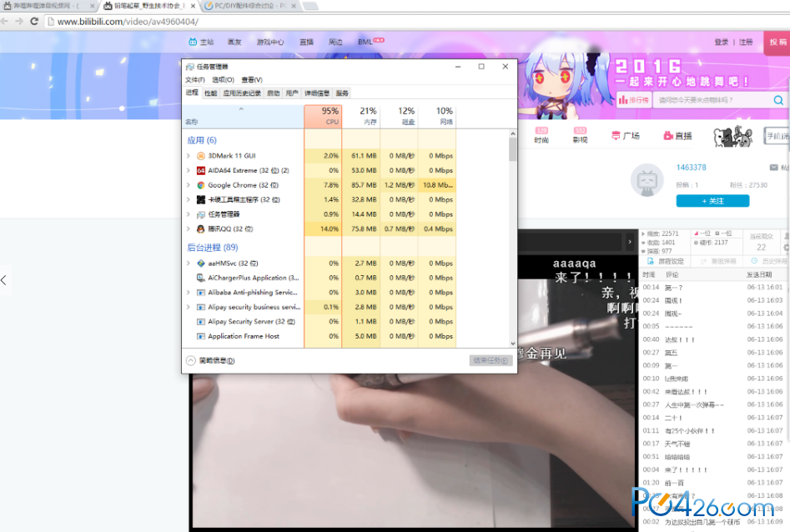Go back using Chrome's back arrow
This screenshot has width=790, height=532.
point(4,21)
